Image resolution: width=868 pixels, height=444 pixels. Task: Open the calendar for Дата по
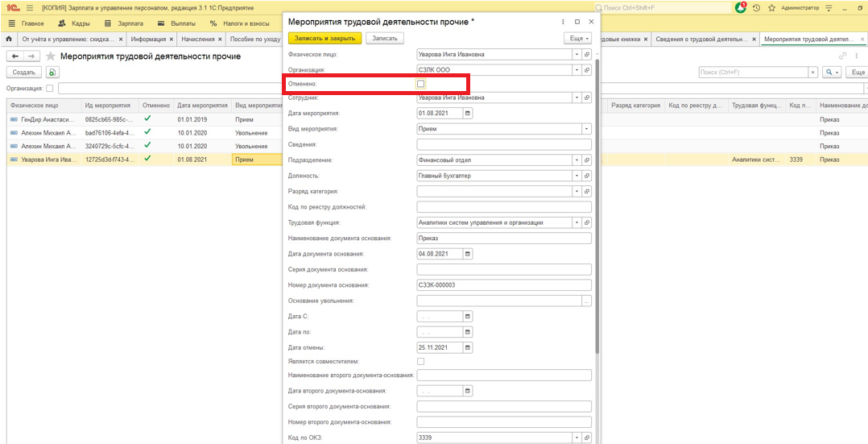pyautogui.click(x=467, y=332)
